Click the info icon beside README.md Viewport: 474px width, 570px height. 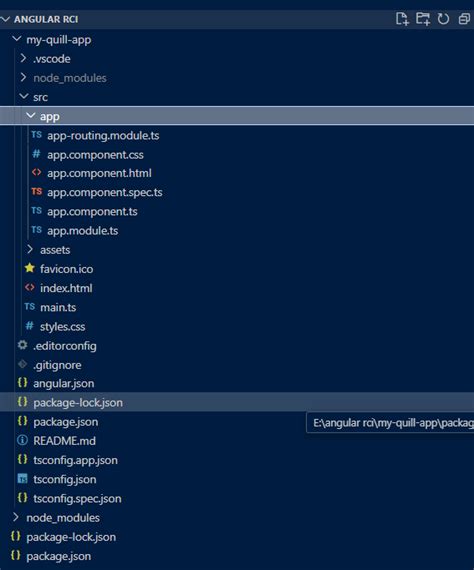coord(22,440)
